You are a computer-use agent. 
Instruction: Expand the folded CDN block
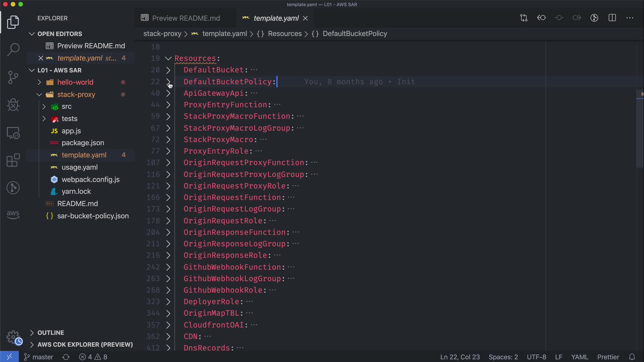point(168,337)
